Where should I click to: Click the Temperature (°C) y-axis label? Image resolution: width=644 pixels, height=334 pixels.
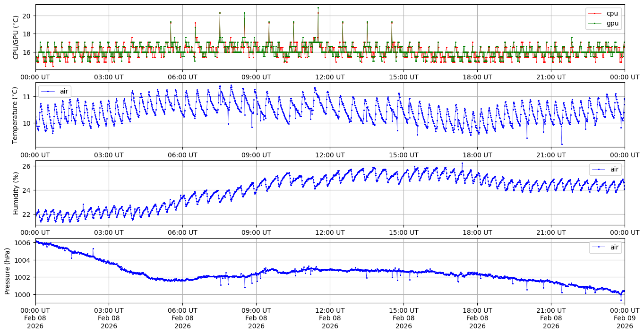16,115
